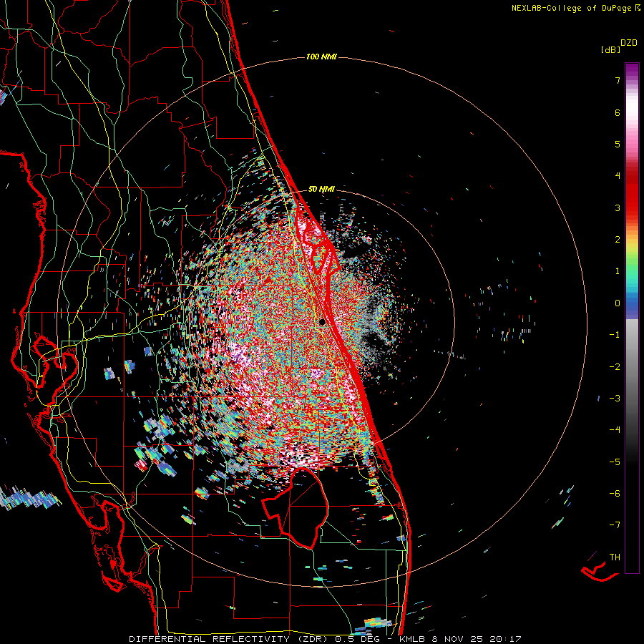The height and width of the screenshot is (644, 644).
Task: Click the 50 NMI range ring label
Action: [321, 189]
